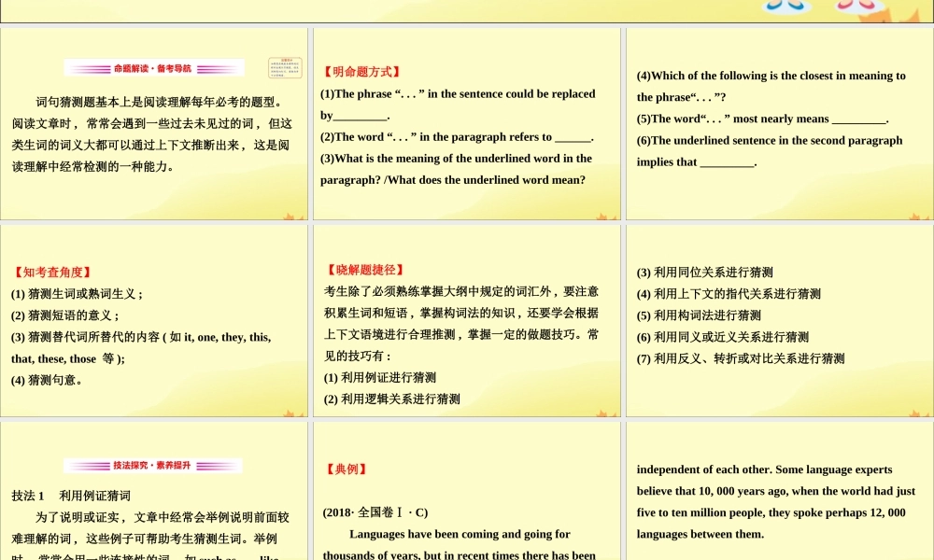Click the line '(2)The word … refers to'

click(457, 137)
